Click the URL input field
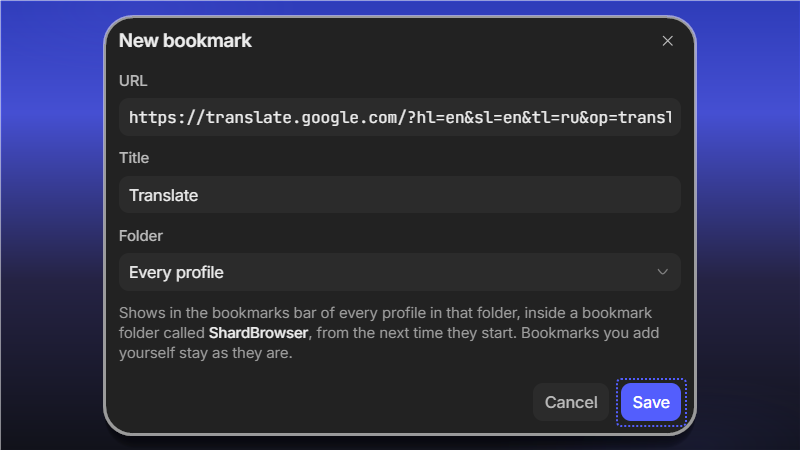This screenshot has width=800, height=450. pos(399,117)
